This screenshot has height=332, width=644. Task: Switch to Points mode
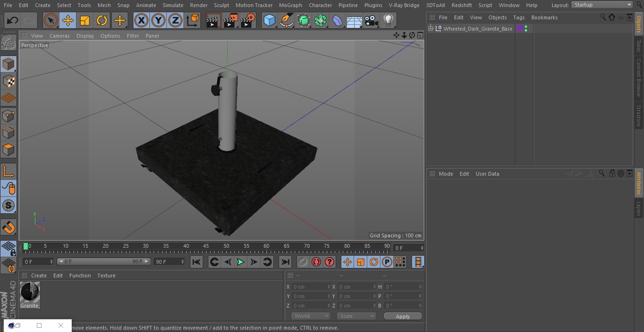click(x=8, y=115)
